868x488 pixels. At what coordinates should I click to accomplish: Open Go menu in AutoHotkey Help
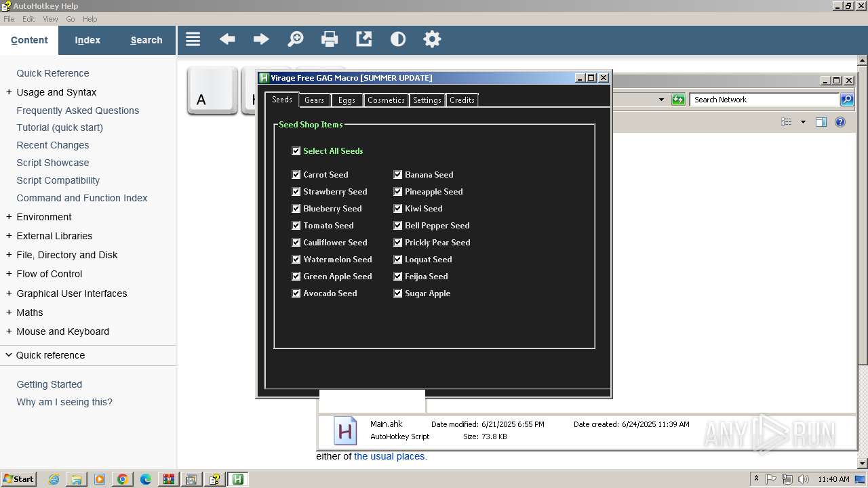pos(70,19)
